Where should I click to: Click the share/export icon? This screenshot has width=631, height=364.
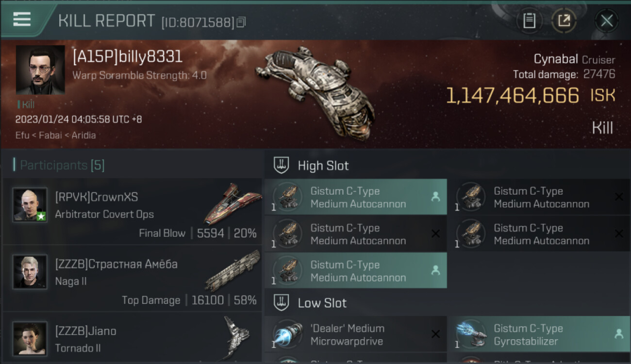pyautogui.click(x=564, y=20)
